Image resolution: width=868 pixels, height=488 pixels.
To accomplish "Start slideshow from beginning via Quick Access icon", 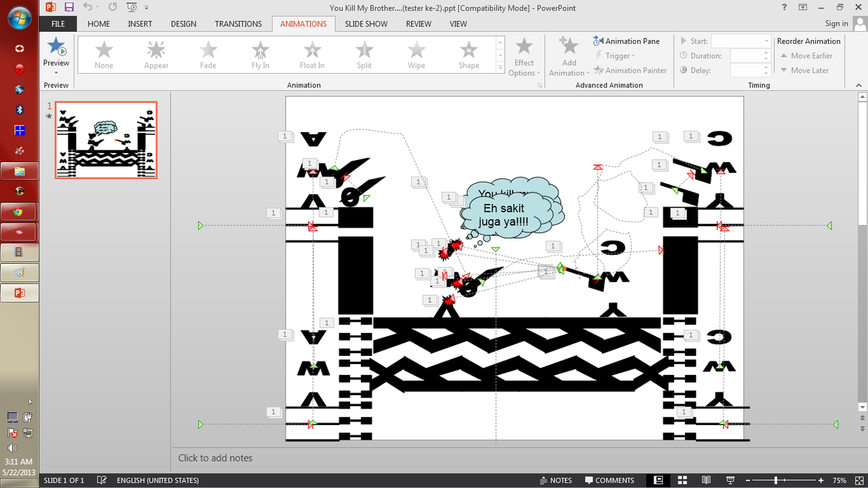I will (132, 7).
